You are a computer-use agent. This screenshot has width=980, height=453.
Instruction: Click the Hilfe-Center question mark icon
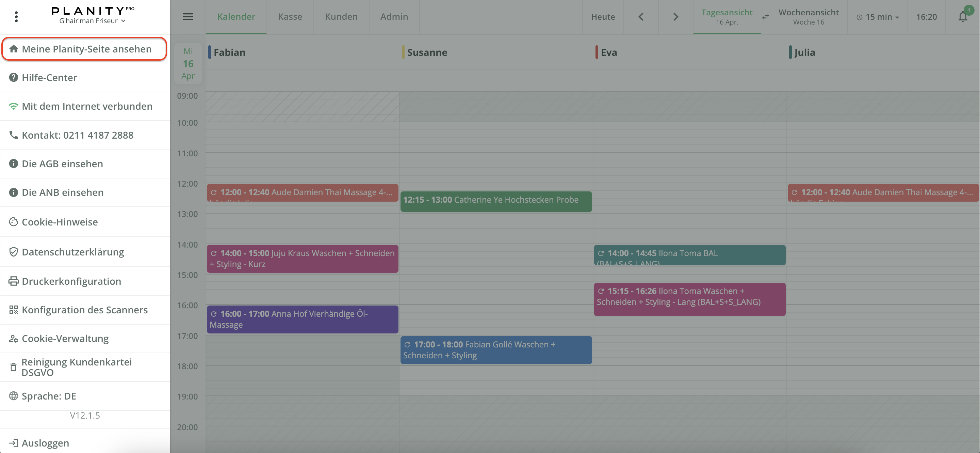point(13,77)
